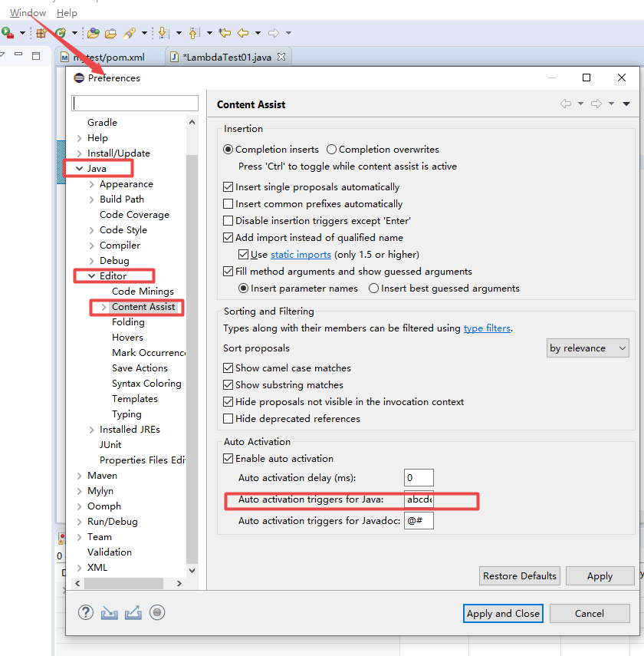Select Insert best guessed arguments
The width and height of the screenshot is (644, 656).
tap(374, 288)
